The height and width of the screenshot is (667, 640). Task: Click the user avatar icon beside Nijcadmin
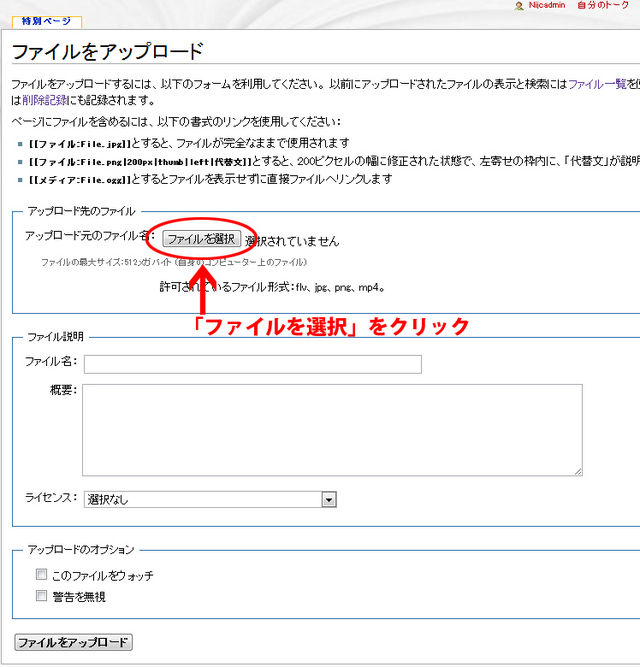[x=519, y=6]
